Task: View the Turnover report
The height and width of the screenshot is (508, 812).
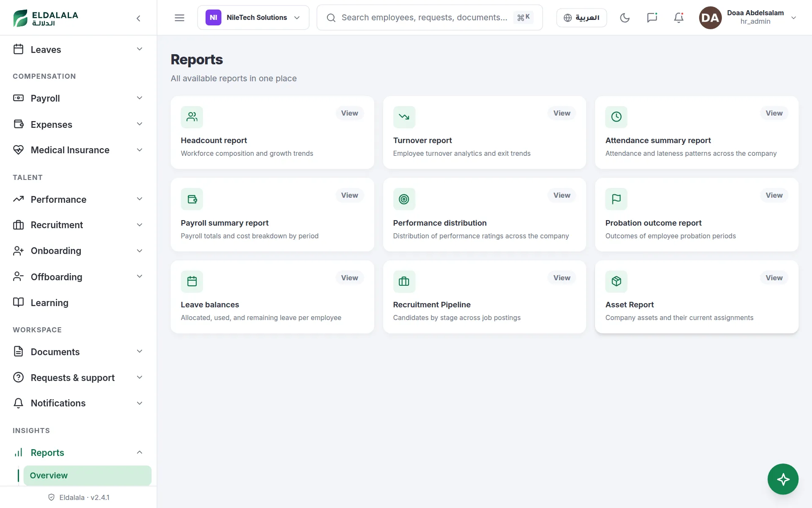Action: pos(562,113)
